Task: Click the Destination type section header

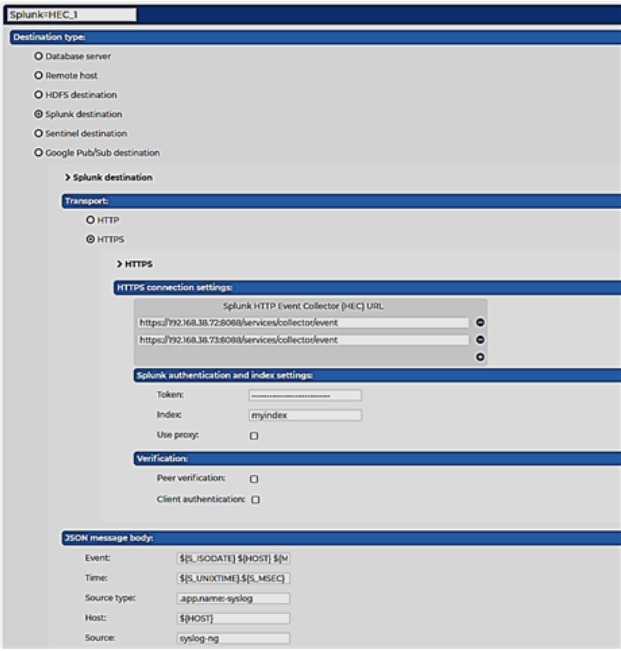Action: (315, 37)
